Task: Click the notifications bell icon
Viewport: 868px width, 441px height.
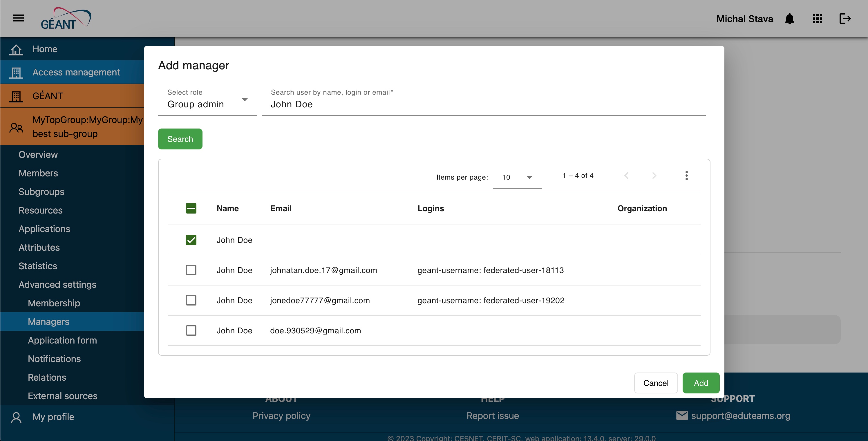Action: (x=789, y=19)
